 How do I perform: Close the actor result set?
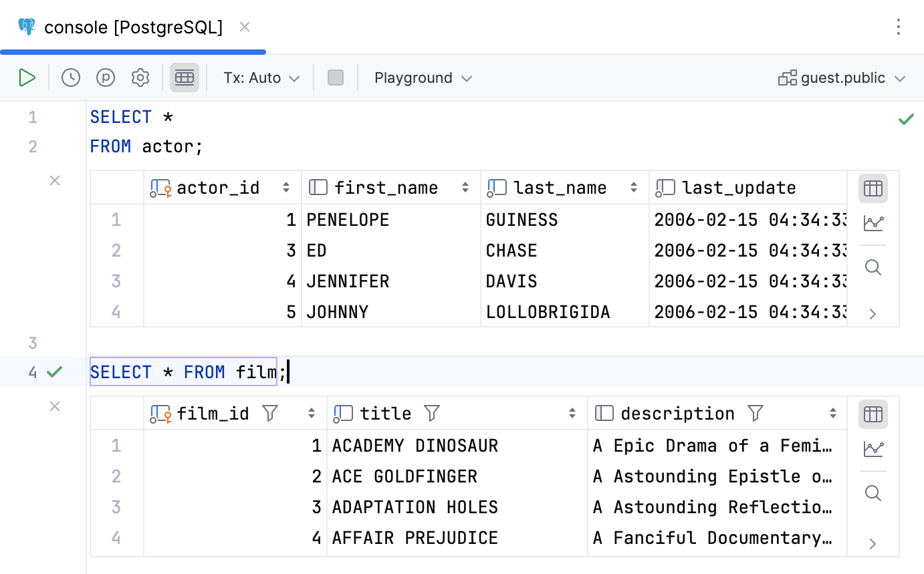pos(54,180)
